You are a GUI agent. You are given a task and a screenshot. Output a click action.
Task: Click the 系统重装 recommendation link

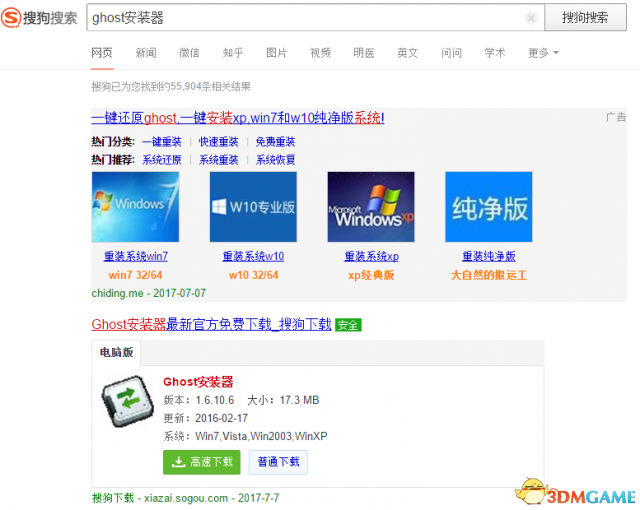[218, 160]
